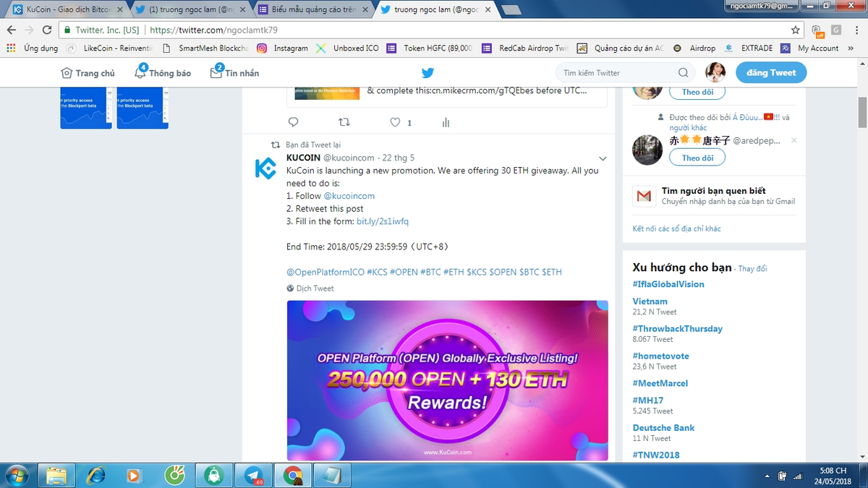Viewport: 868px width, 488px height.
Task: Open the KuCoin avatar logo on tweet
Action: click(265, 168)
